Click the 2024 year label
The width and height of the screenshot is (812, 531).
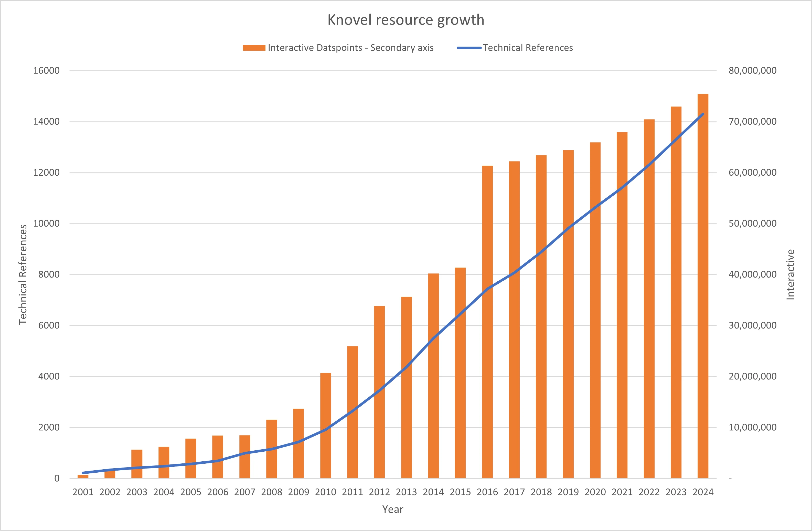703,492
